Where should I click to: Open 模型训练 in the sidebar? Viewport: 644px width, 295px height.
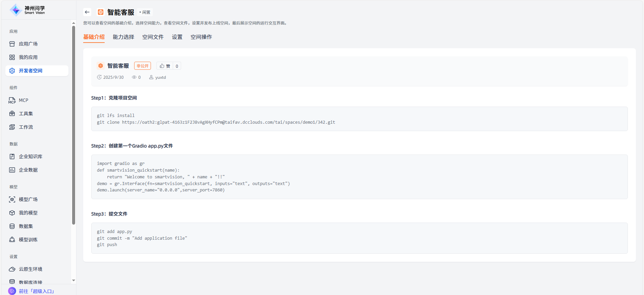28,240
